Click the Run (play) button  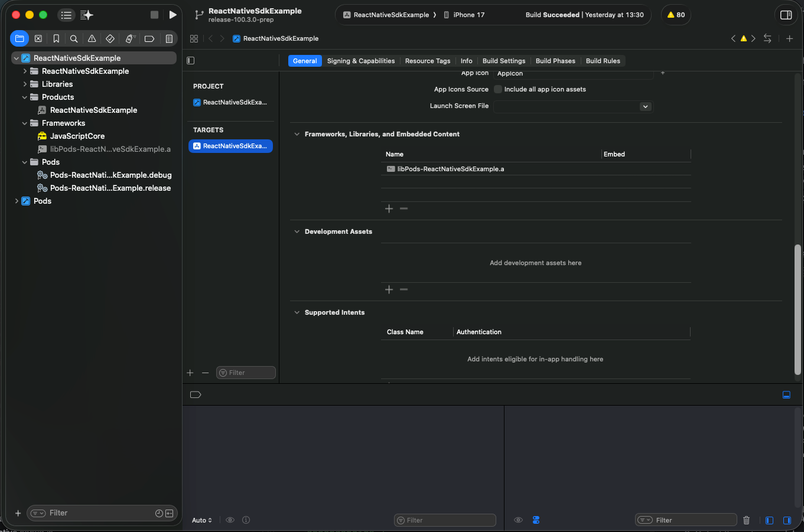pos(172,15)
